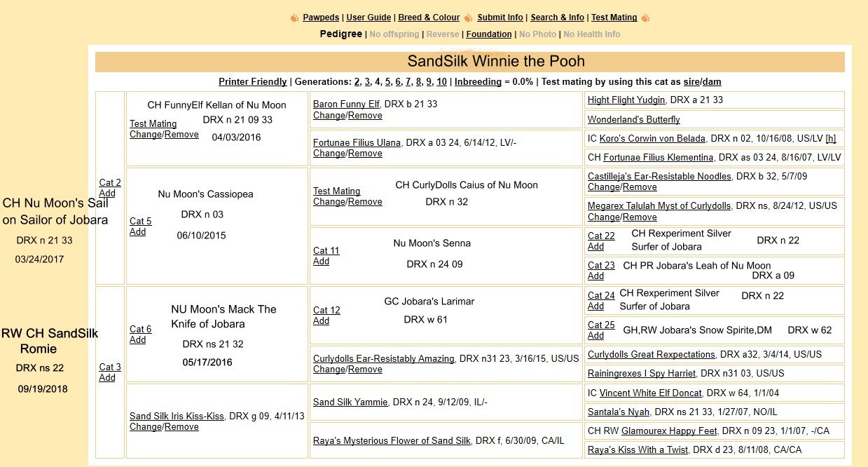
Task: Open the Cat 6 link
Action: 140,329
